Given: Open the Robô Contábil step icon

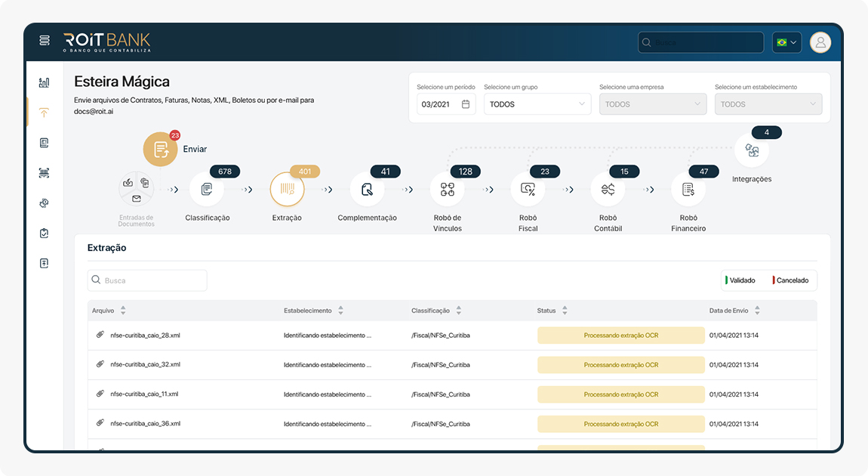Looking at the screenshot, I should 608,190.
